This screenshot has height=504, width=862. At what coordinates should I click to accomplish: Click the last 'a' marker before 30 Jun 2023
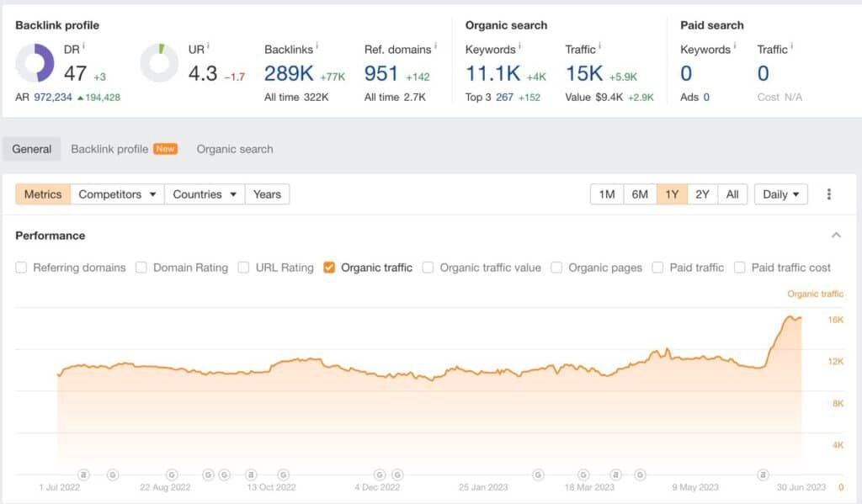(x=763, y=475)
